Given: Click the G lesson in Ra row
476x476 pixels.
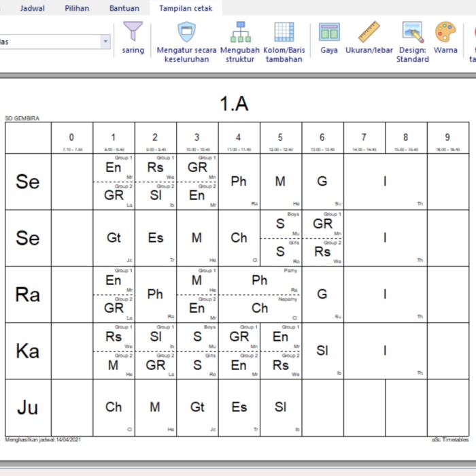Looking at the screenshot, I should coord(322,294).
